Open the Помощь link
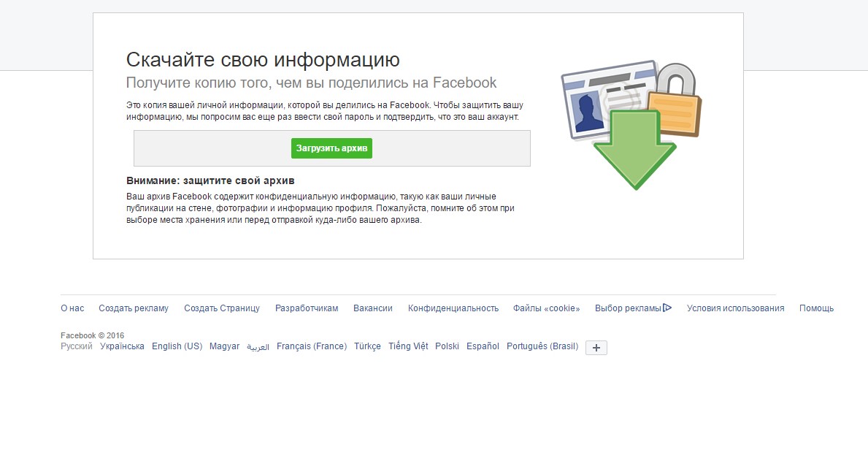 tap(816, 308)
